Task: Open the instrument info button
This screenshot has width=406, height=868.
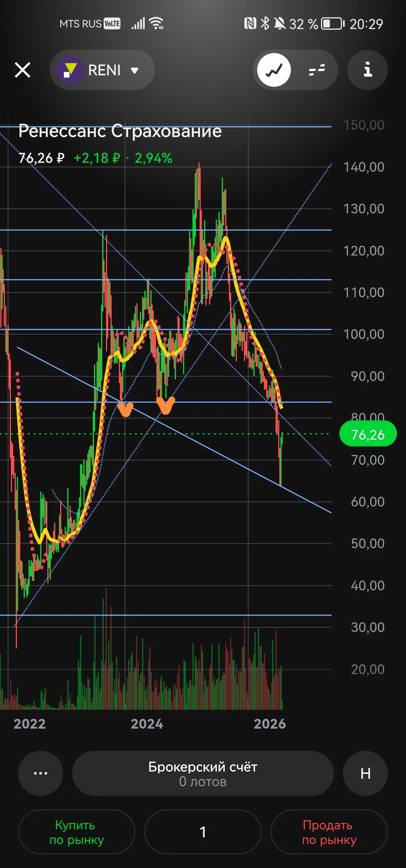Action: [368, 70]
